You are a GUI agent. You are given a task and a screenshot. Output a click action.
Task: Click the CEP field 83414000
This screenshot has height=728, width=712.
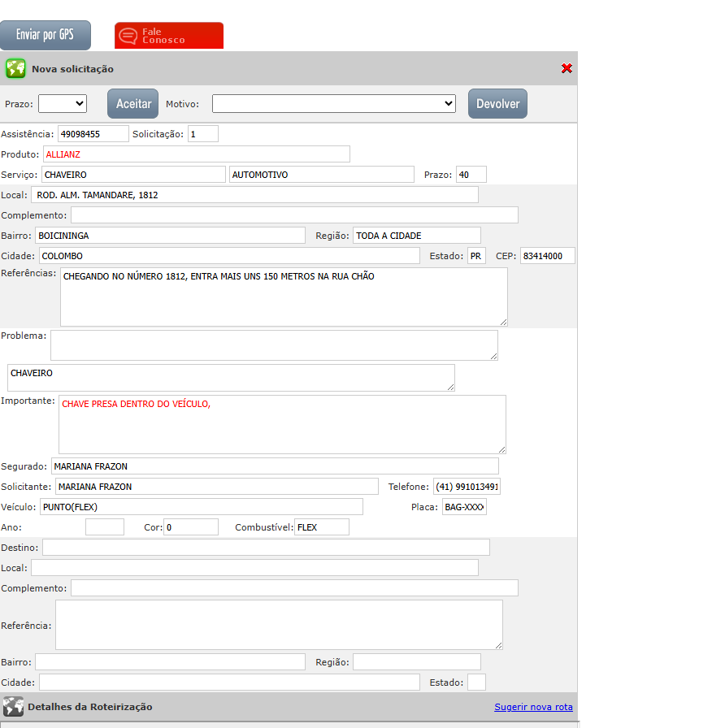(548, 256)
